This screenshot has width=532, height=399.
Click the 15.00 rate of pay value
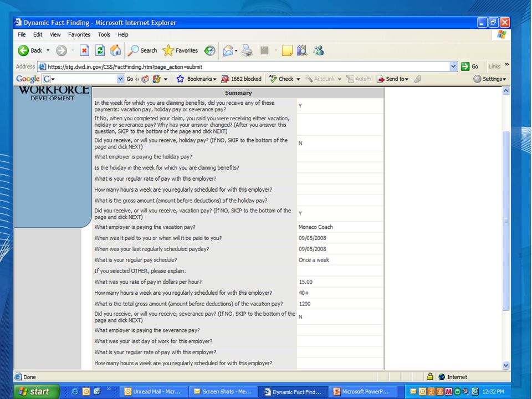pos(306,282)
